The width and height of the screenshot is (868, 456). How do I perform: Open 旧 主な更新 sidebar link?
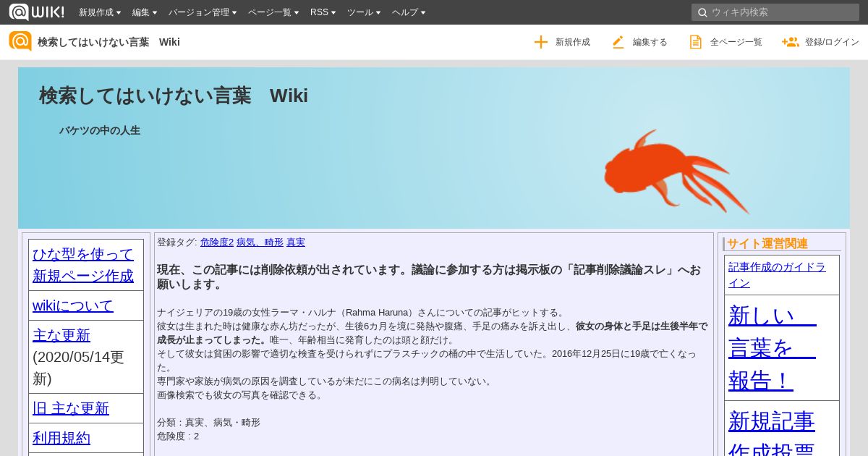(71, 408)
